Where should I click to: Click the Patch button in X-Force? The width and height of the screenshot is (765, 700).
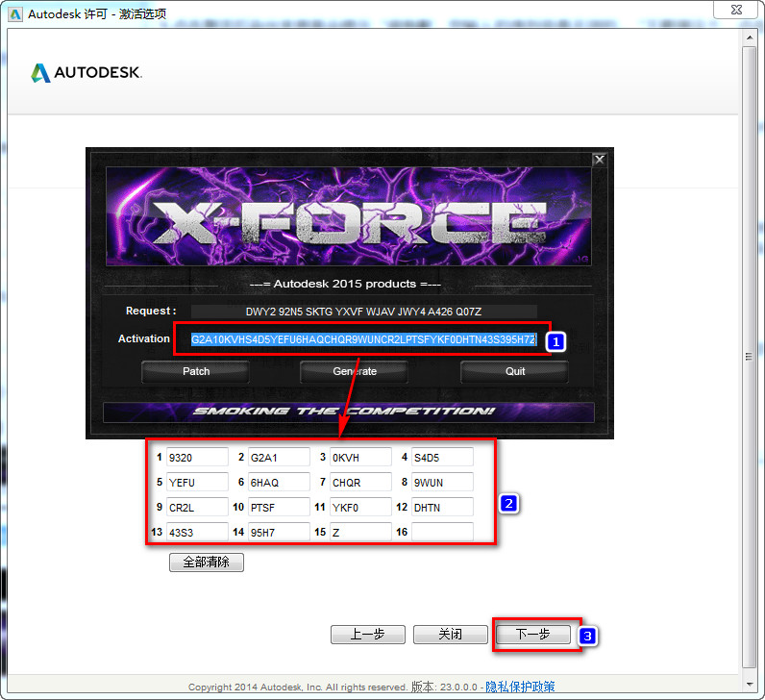196,371
